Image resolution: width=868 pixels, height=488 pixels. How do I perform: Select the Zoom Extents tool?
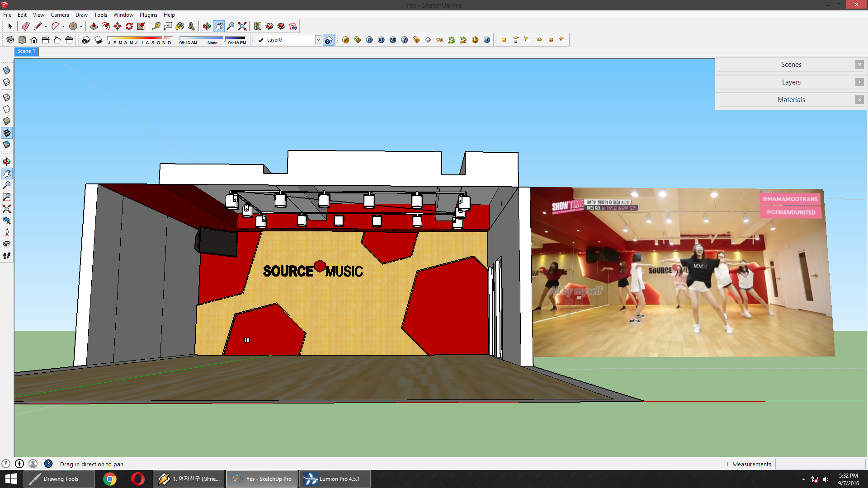pyautogui.click(x=243, y=26)
